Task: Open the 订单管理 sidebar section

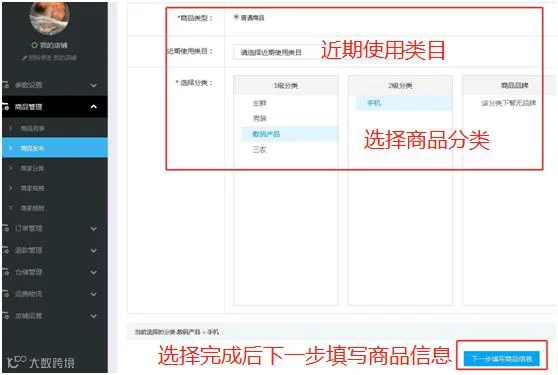Action: coord(55,228)
